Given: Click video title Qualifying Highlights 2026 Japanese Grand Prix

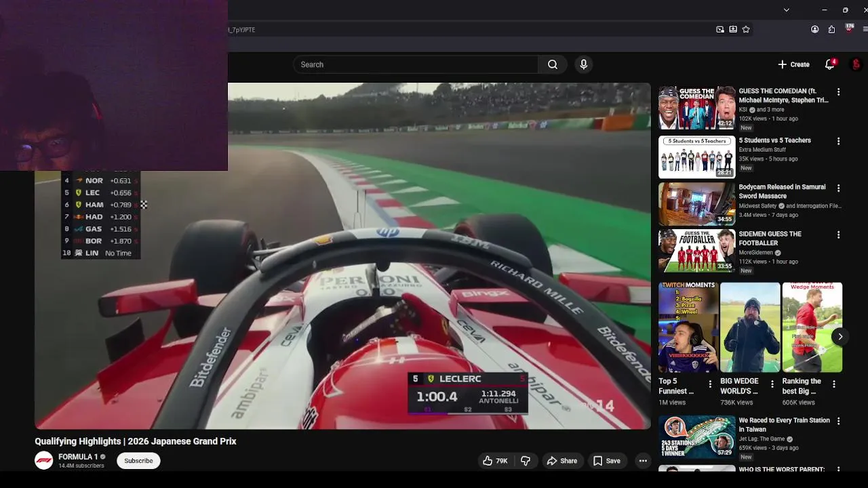Looking at the screenshot, I should pyautogui.click(x=136, y=441).
